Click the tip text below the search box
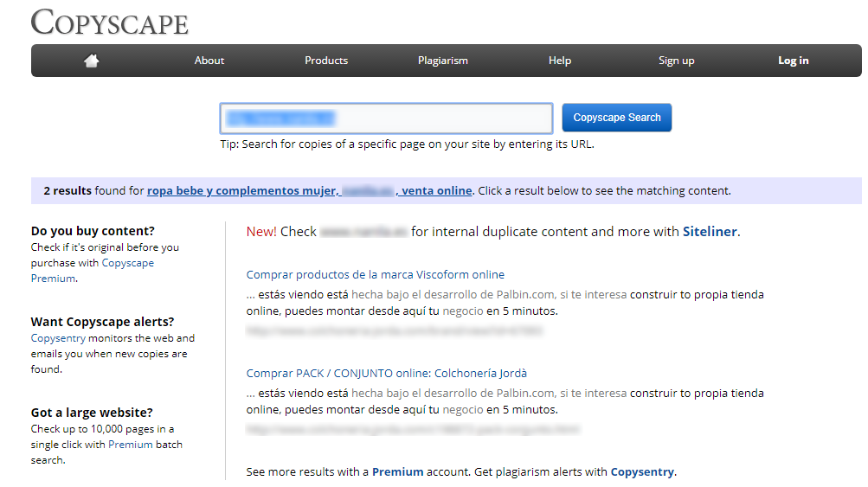 (x=407, y=144)
